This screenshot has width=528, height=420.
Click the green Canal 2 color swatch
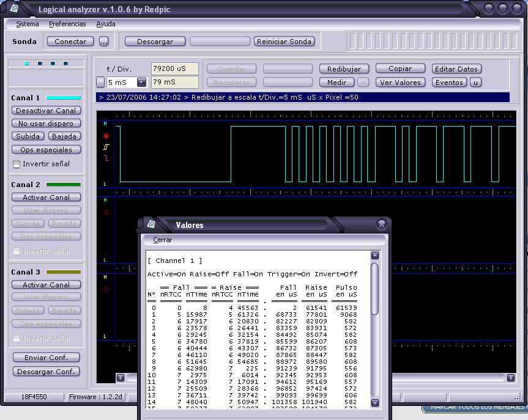pyautogui.click(x=63, y=185)
